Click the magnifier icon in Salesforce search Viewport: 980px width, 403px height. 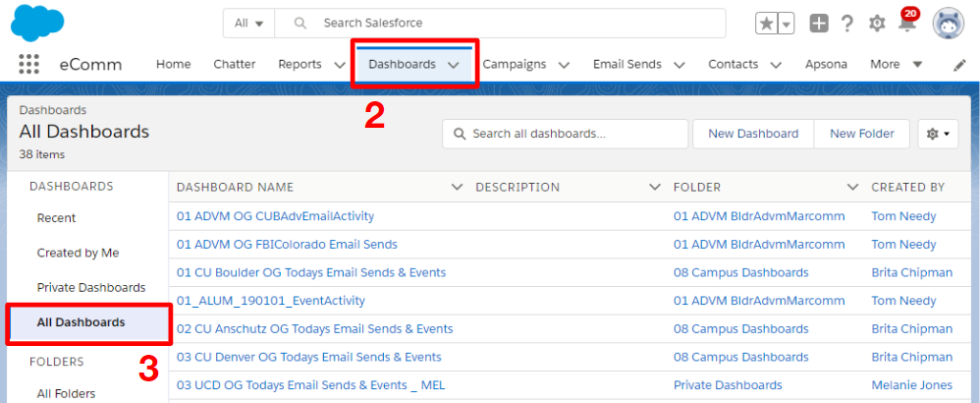pos(300,24)
